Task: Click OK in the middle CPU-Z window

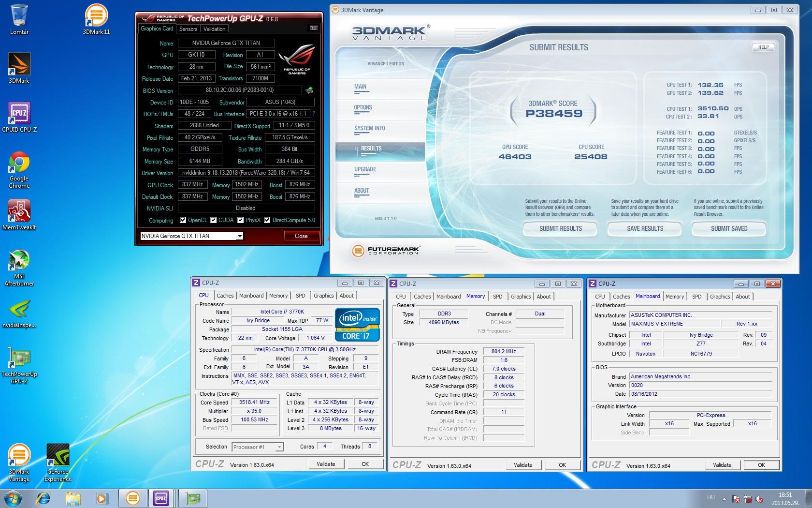Action: pyautogui.click(x=562, y=465)
